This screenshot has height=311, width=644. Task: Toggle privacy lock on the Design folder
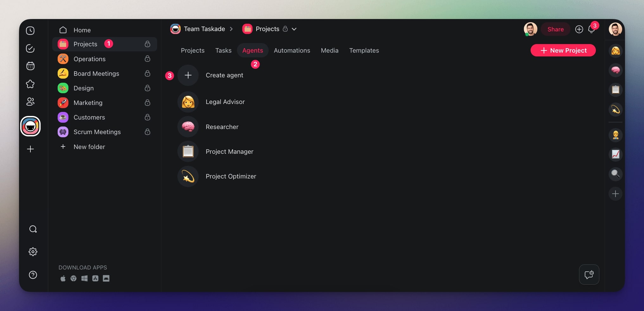[x=147, y=88]
